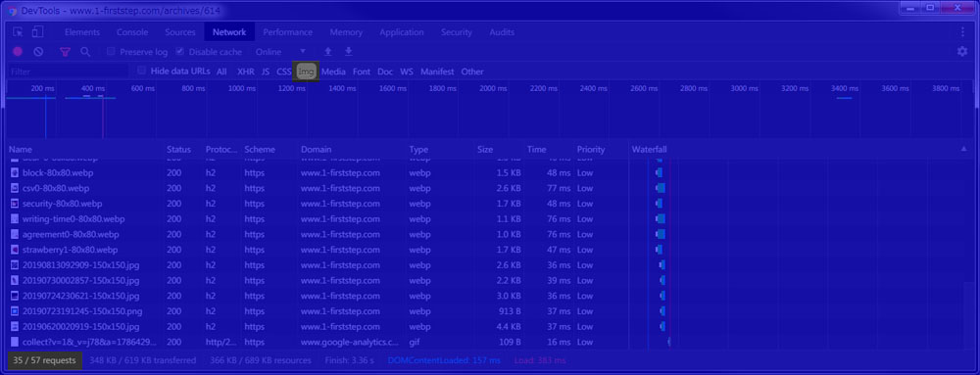Open Network settings gear
Viewport: 980px width, 375px height.
point(962,51)
